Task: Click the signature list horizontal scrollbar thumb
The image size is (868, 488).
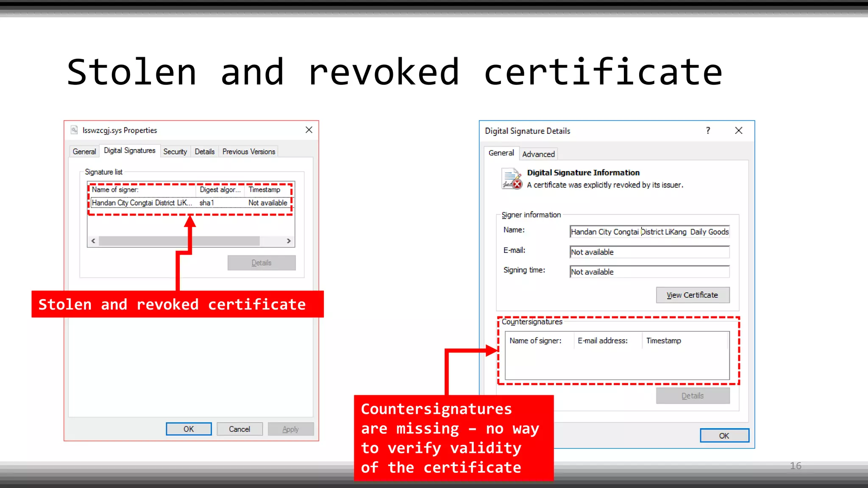Action: point(179,241)
